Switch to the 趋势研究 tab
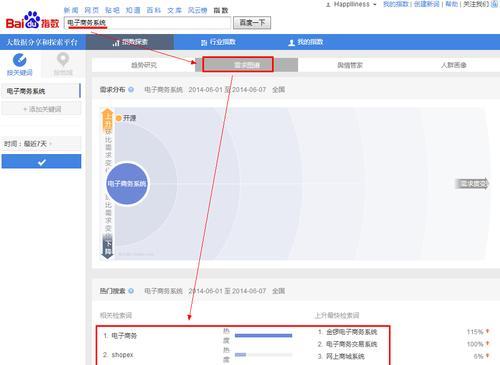Screen dimensions: 500x365 (x=144, y=65)
